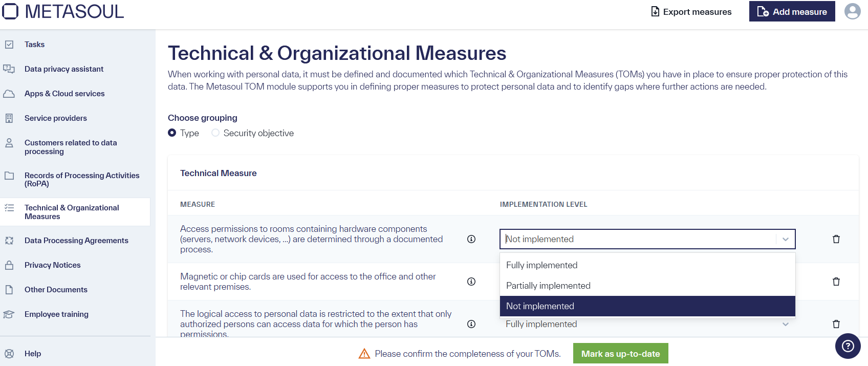Viewport: 868px width, 366px height.
Task: Open Data privacy assistant in the sidebar
Action: click(x=64, y=69)
